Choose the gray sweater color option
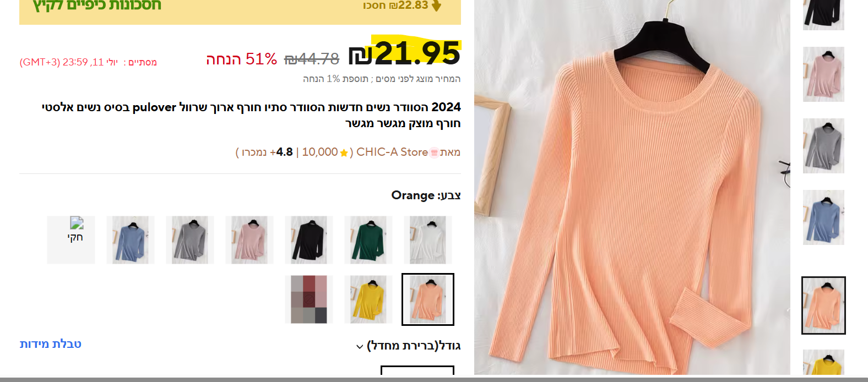868x382 pixels. [190, 240]
